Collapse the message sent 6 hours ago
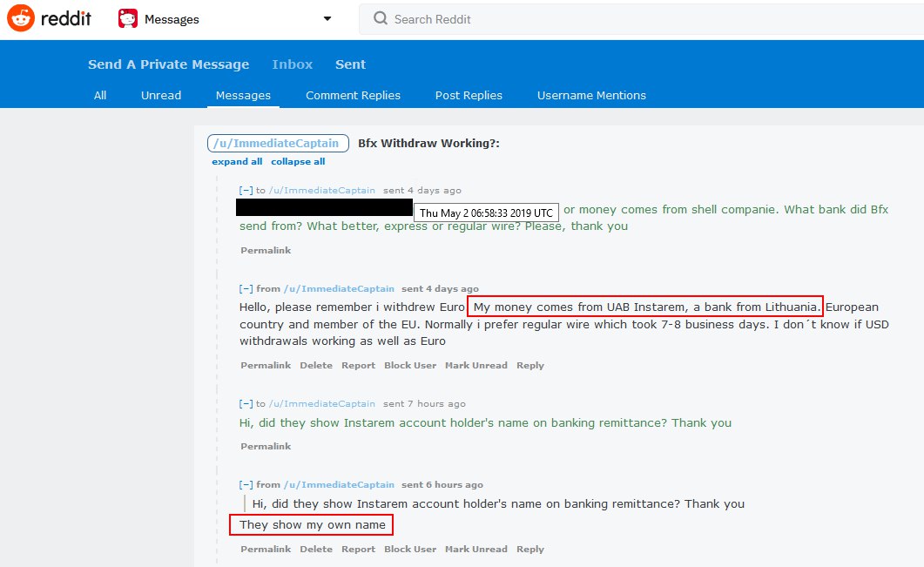 coord(246,484)
